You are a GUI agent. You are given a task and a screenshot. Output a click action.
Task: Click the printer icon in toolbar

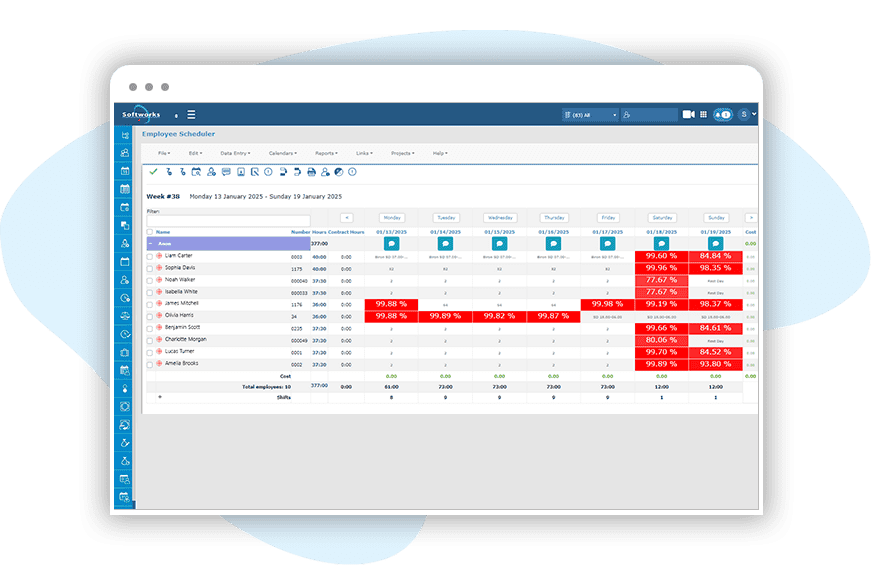[311, 172]
